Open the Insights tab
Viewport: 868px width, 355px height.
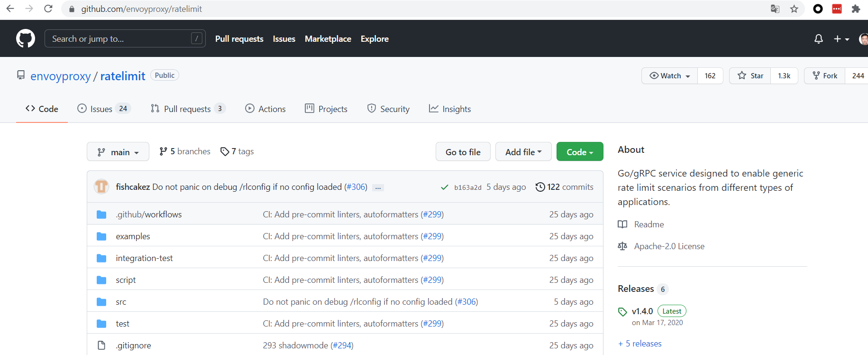click(450, 109)
